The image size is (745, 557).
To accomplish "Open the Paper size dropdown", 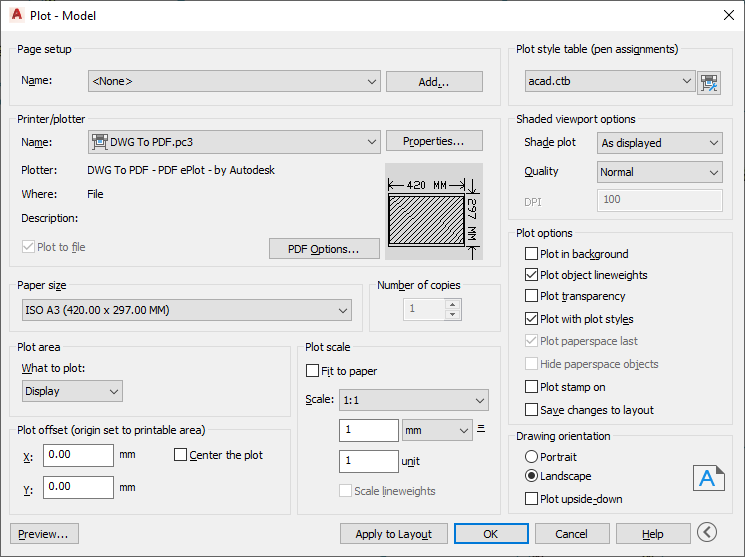I will (x=187, y=310).
